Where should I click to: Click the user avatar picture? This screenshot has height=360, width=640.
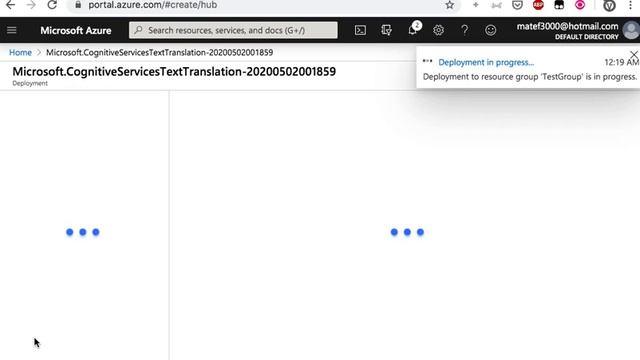click(631, 31)
